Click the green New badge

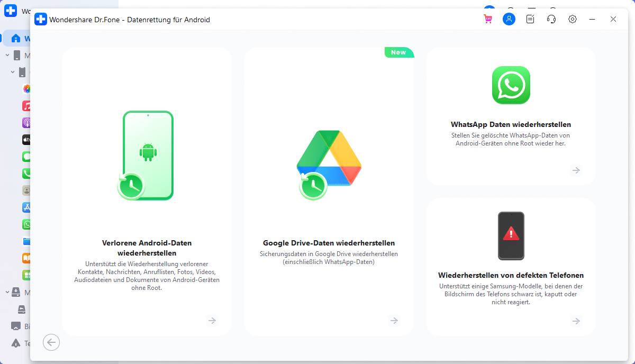coord(399,52)
